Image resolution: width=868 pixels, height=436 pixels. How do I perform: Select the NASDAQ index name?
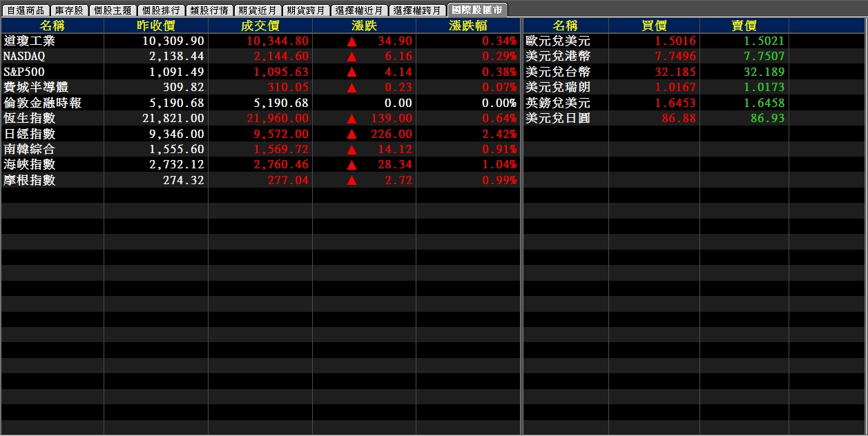(x=24, y=57)
